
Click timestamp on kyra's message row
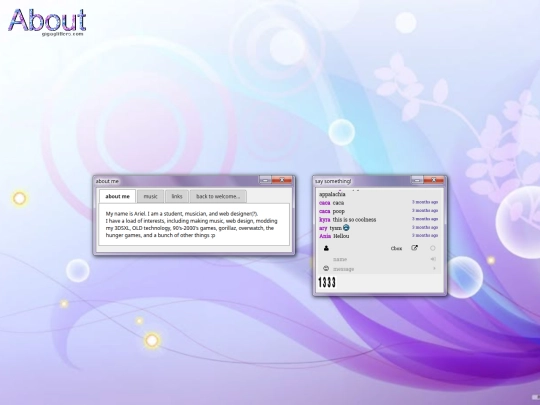click(425, 219)
